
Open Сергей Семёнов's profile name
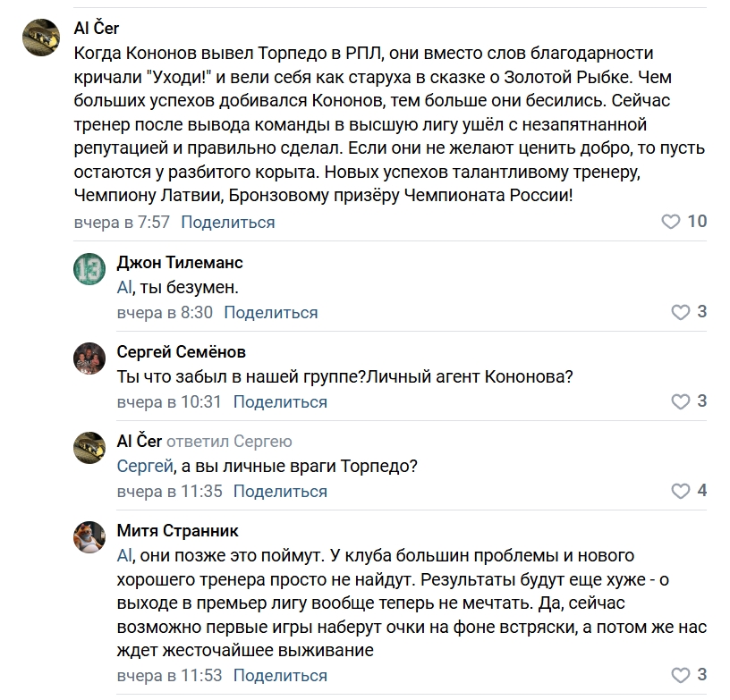(x=182, y=352)
